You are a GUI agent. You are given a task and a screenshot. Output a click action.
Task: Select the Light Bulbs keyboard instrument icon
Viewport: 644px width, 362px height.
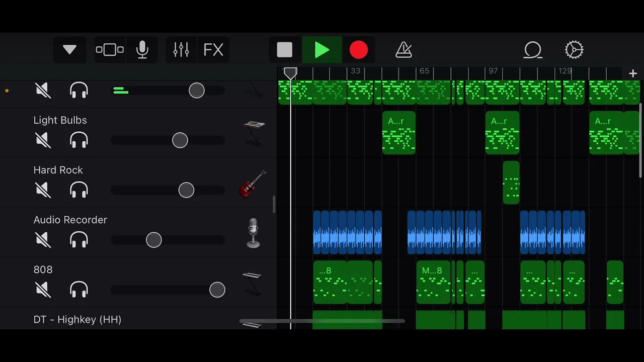pyautogui.click(x=254, y=133)
